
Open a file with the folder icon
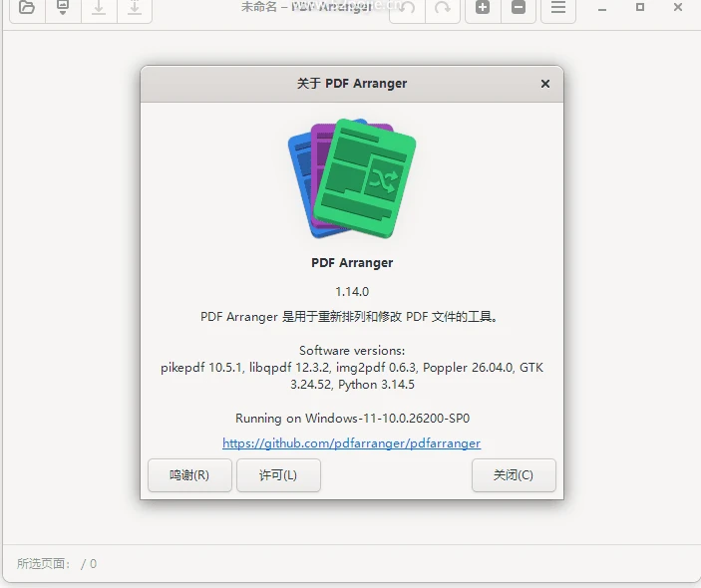coord(27,8)
